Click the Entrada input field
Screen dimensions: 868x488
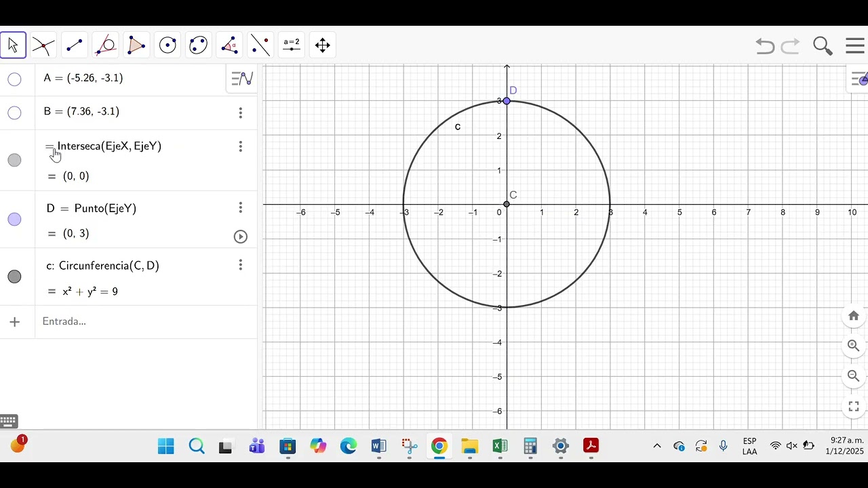click(x=146, y=321)
